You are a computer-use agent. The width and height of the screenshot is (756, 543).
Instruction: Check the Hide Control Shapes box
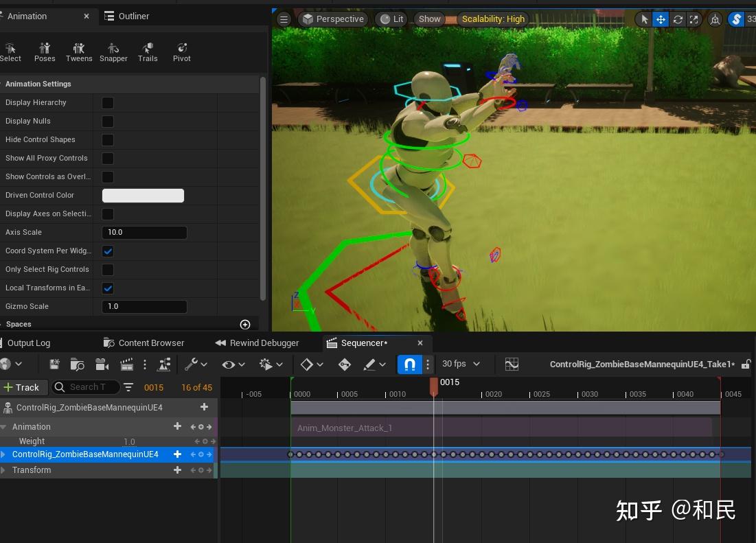point(108,140)
